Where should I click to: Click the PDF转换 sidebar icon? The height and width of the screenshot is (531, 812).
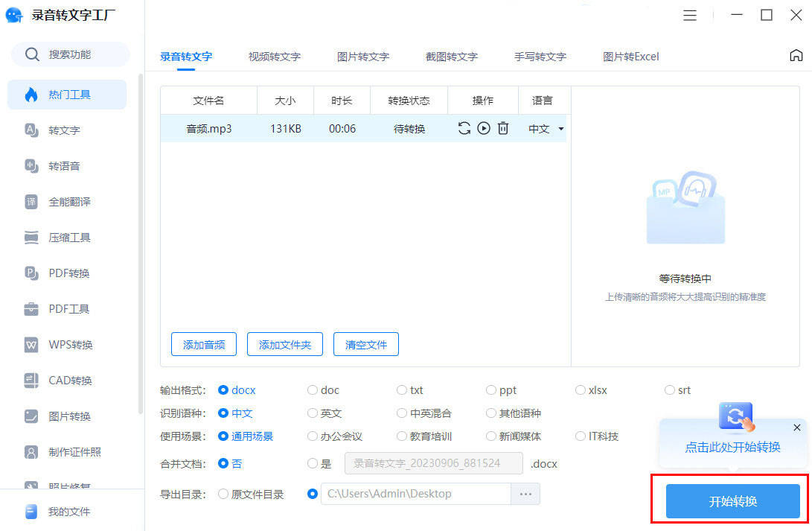pos(31,273)
